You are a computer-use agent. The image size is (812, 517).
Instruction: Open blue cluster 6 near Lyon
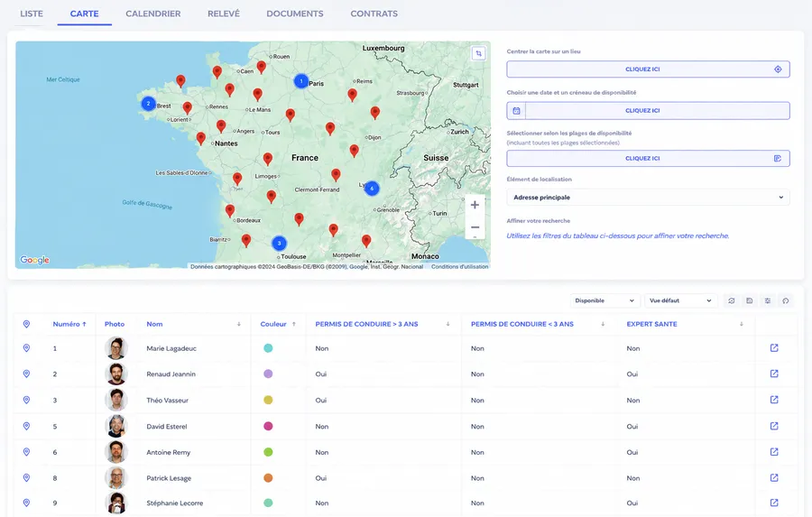pos(372,188)
